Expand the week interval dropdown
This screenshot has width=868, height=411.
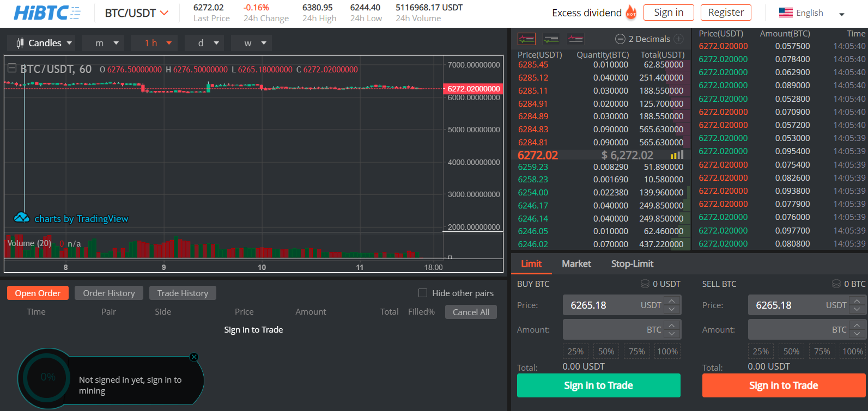pyautogui.click(x=251, y=43)
